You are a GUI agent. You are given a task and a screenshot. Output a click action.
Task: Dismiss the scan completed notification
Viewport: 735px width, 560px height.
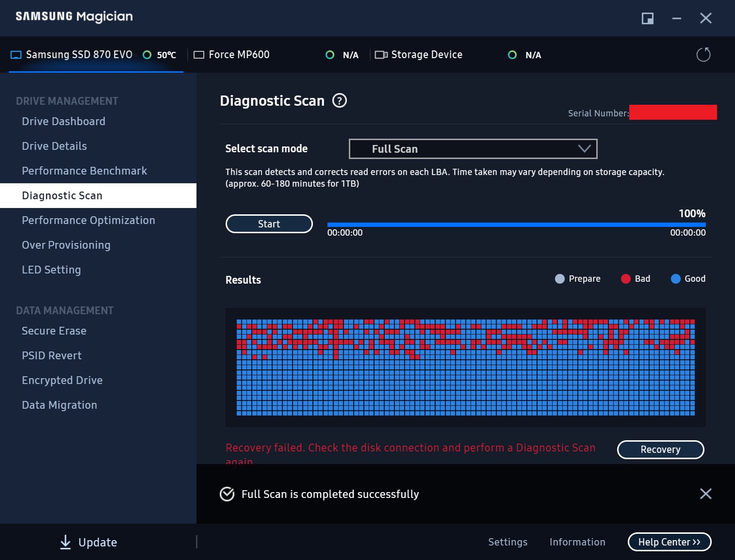pyautogui.click(x=706, y=494)
